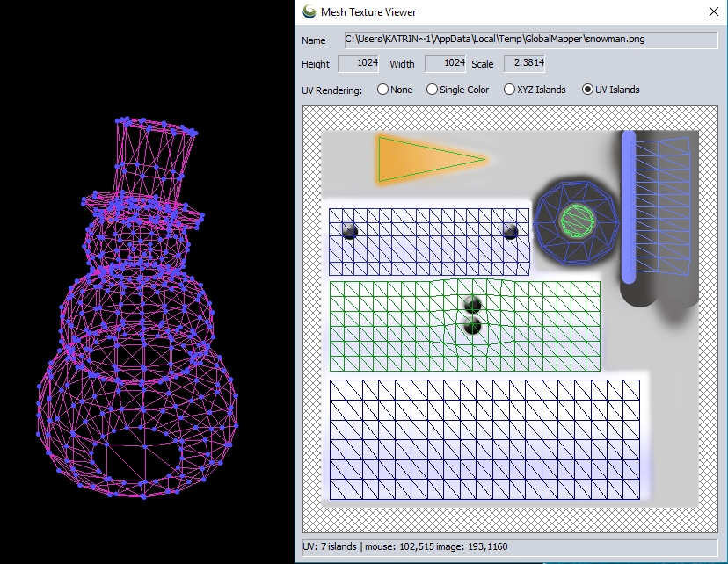Click the large bottom blue grid UV island

coord(484,438)
